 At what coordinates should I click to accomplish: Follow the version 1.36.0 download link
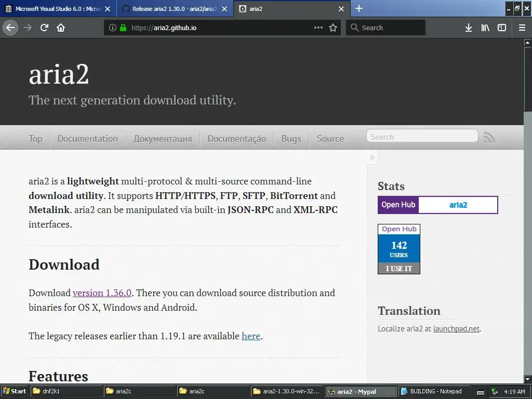[x=102, y=293]
